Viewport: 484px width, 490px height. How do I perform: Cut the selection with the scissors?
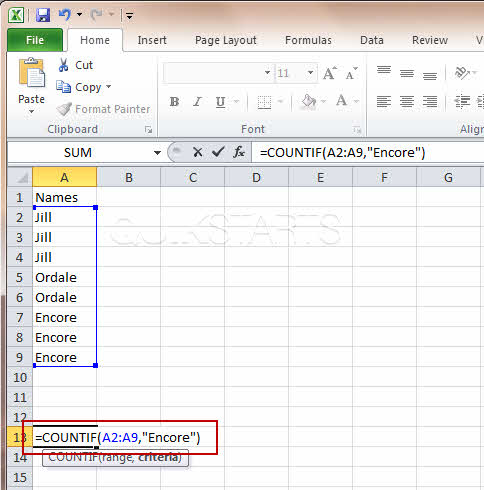tap(75, 65)
